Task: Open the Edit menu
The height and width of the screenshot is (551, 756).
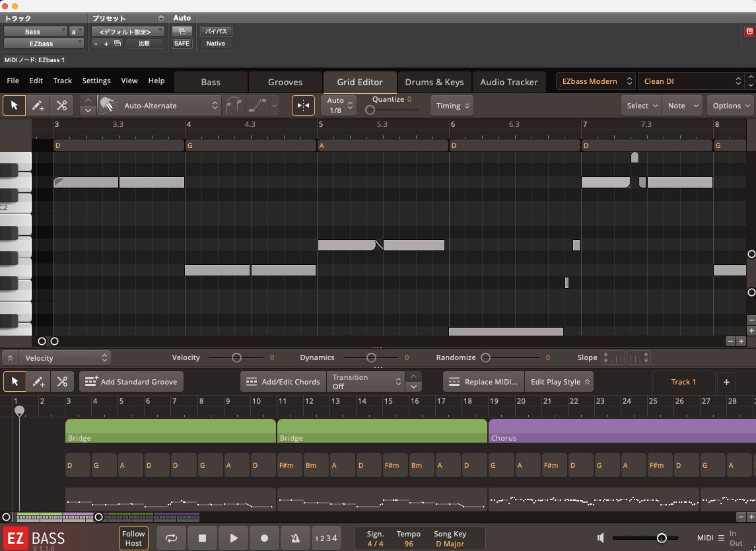Action: [36, 81]
